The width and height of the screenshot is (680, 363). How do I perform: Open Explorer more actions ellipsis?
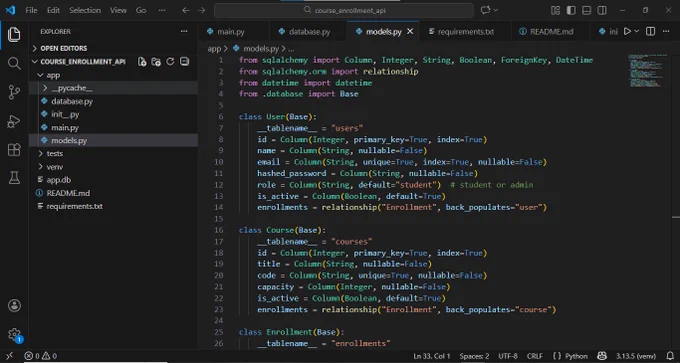[184, 31]
